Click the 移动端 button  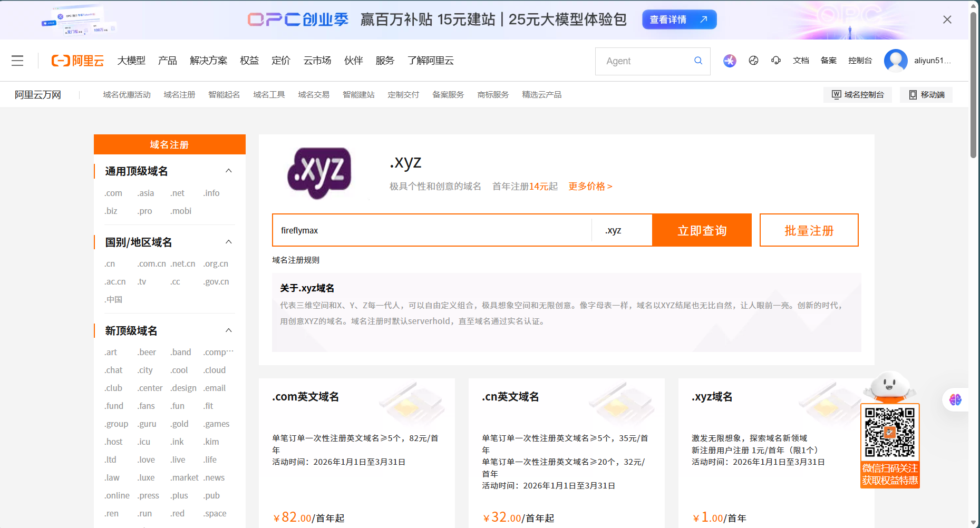926,95
